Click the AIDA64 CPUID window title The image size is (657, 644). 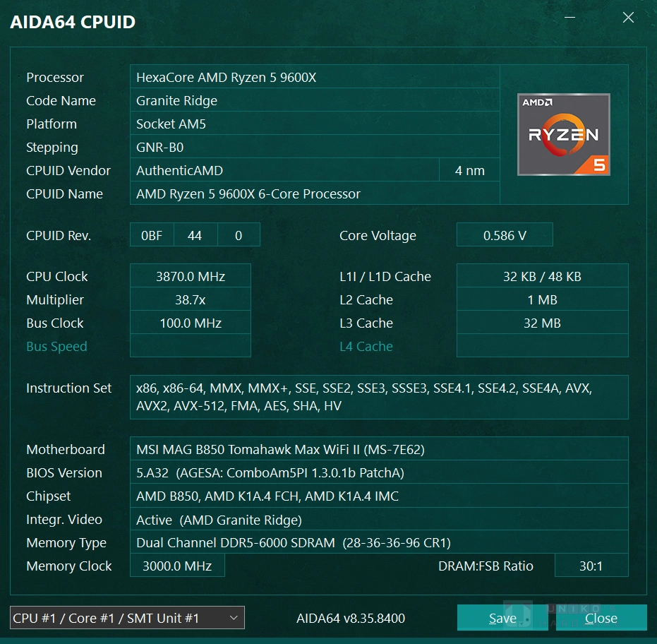73,22
